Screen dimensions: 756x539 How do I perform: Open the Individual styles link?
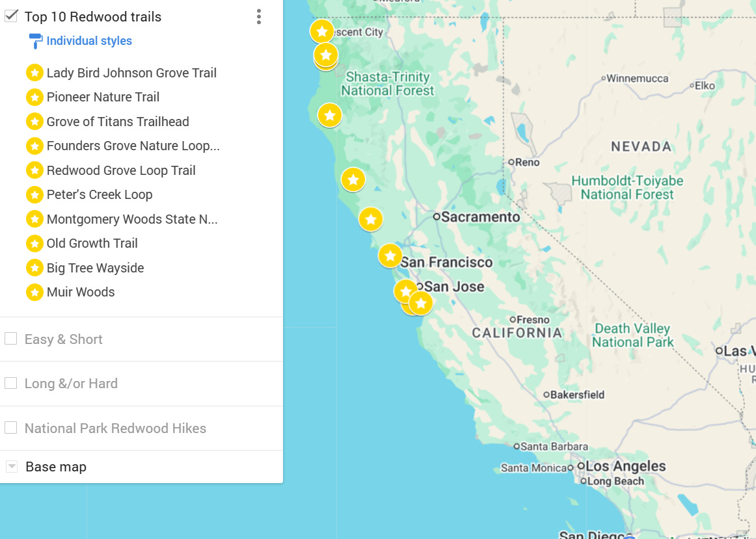pyautogui.click(x=89, y=41)
